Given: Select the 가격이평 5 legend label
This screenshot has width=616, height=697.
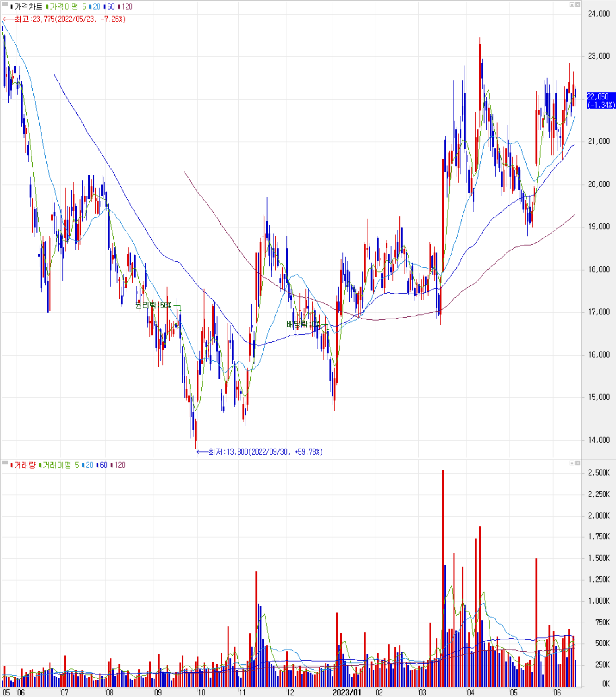Looking at the screenshot, I should tap(66, 7).
